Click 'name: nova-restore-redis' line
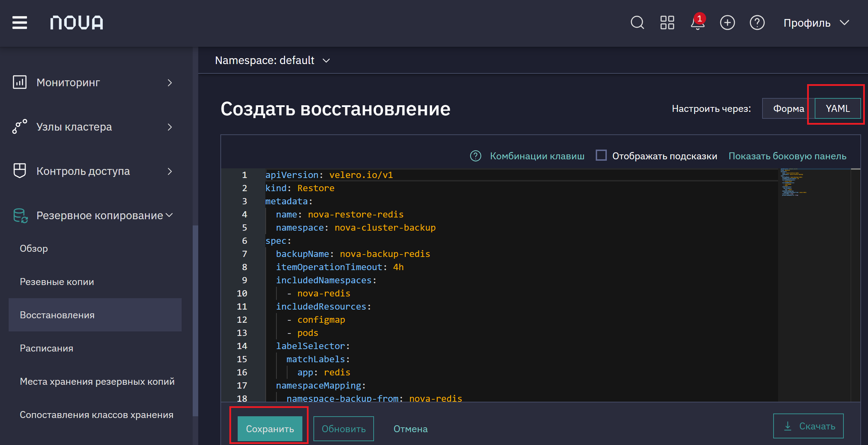Viewport: 868px width, 445px height. [x=340, y=214]
